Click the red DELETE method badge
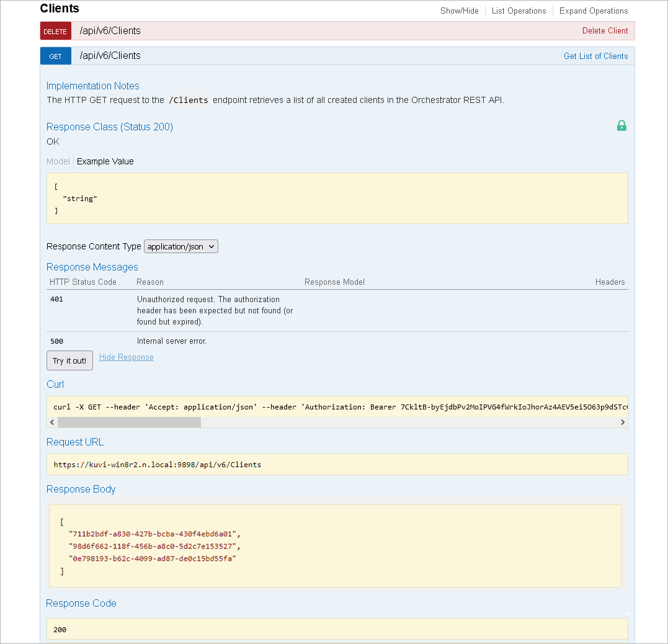The image size is (668, 644). coord(55,31)
